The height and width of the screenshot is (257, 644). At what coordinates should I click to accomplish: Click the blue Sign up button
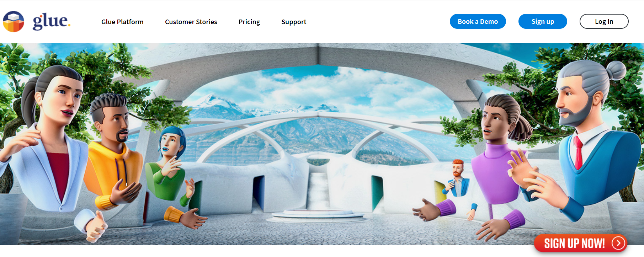543,21
